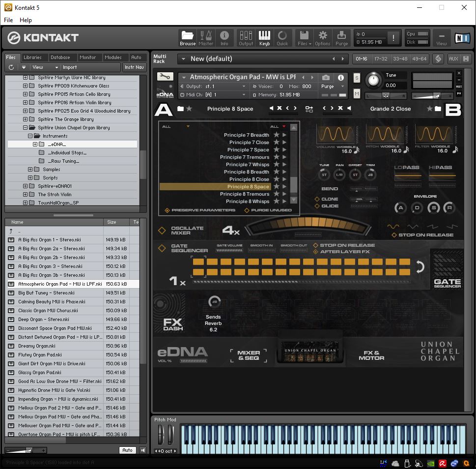Open the Options gear dialog
This screenshot has height=469, width=476.
[x=323, y=38]
